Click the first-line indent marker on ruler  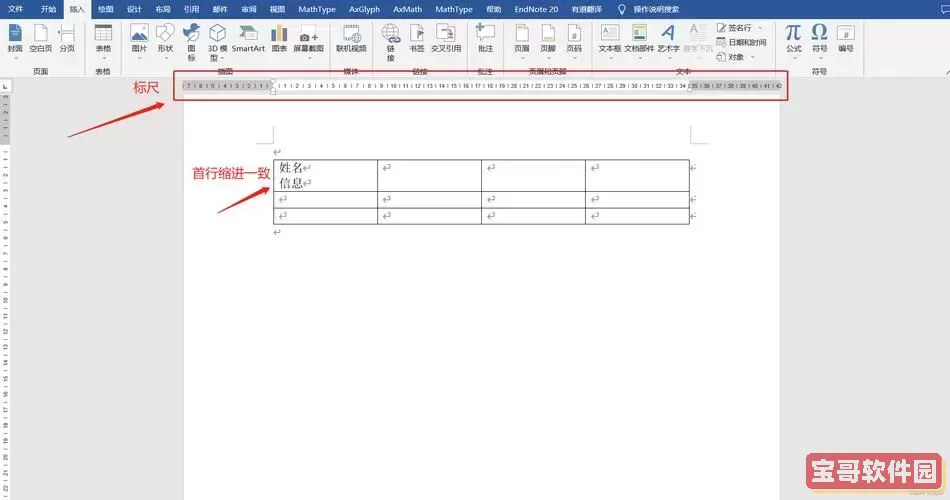[274, 81]
